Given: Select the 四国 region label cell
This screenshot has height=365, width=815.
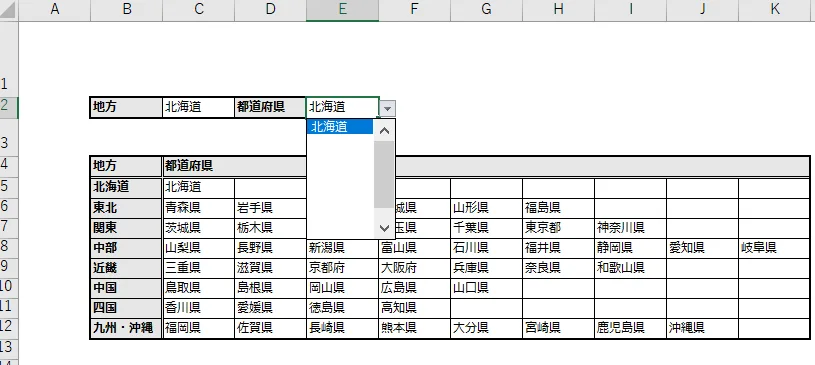Looking at the screenshot, I should (x=126, y=308).
